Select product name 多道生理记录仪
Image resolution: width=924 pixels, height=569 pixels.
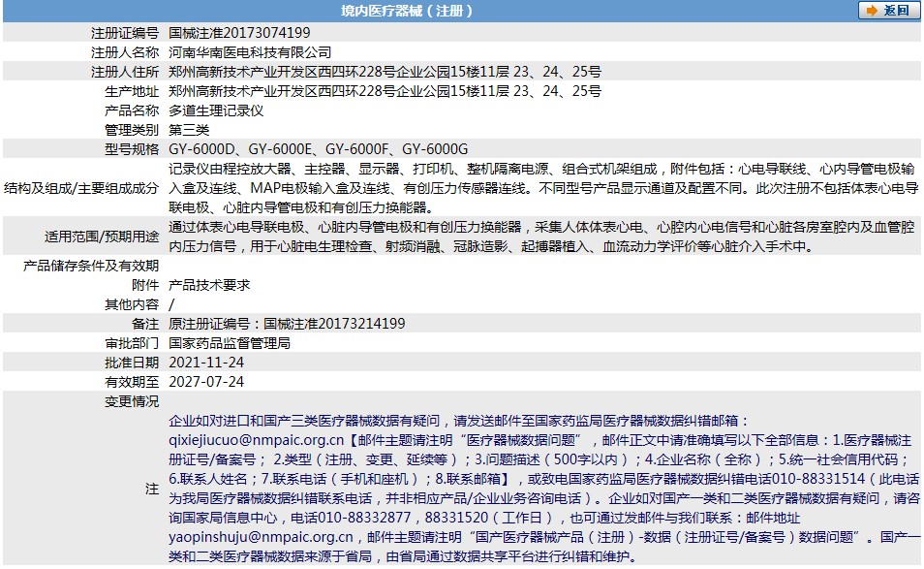pyautogui.click(x=216, y=111)
